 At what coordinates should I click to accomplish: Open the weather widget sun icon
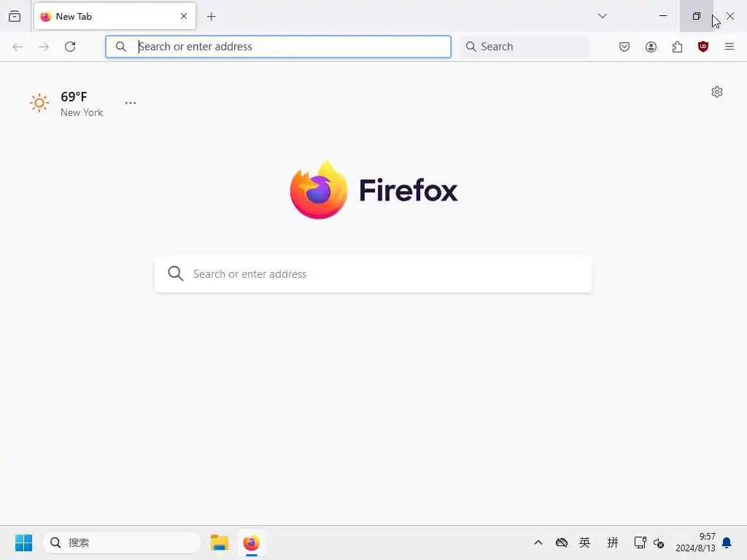(x=39, y=103)
